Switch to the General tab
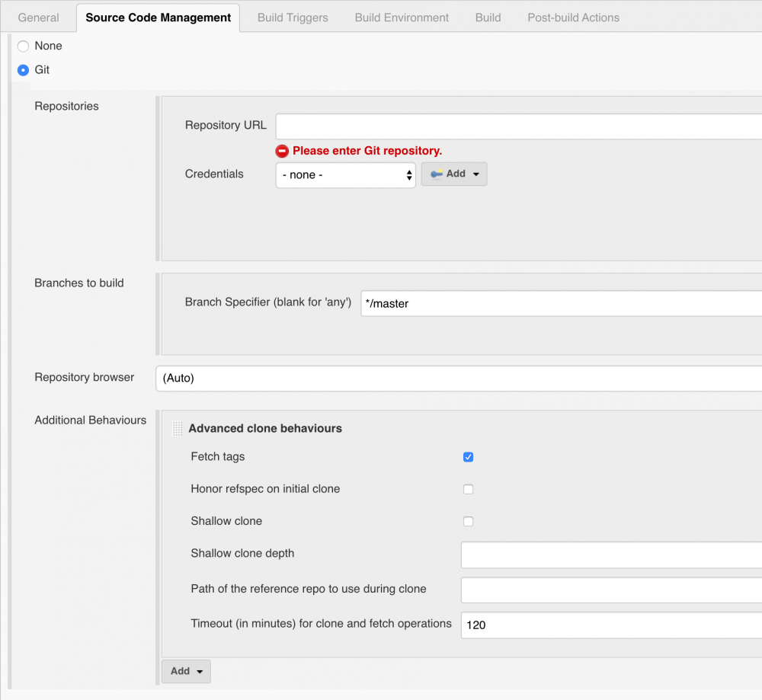The height and width of the screenshot is (700, 762). click(x=38, y=18)
